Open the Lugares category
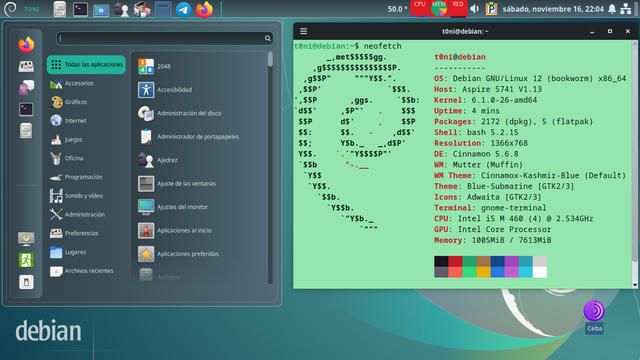The width and height of the screenshot is (640, 360). [86, 252]
